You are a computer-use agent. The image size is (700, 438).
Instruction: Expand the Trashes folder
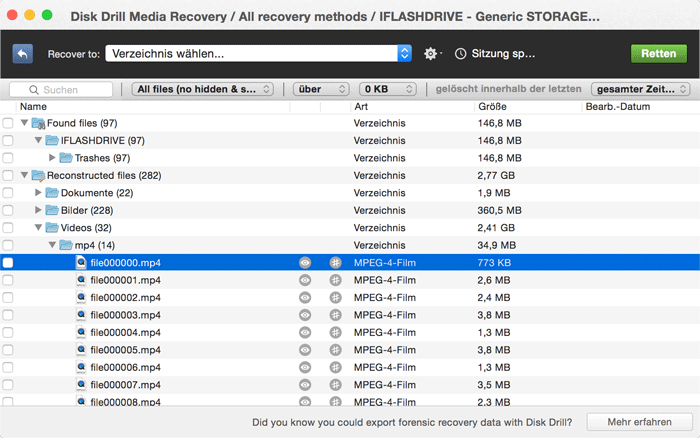(52, 158)
